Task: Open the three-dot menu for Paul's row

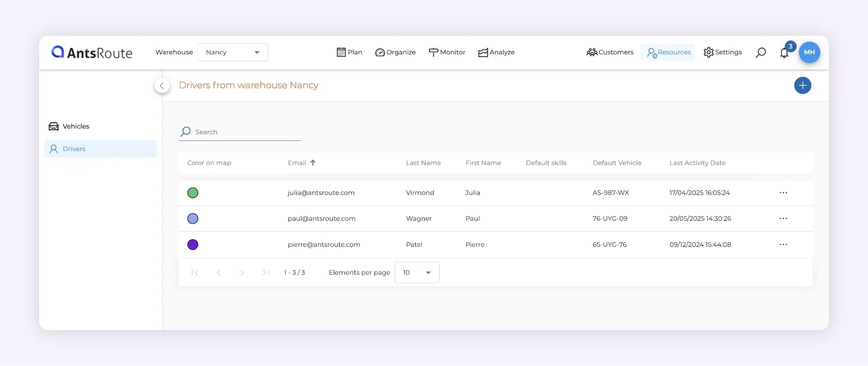Action: (783, 219)
